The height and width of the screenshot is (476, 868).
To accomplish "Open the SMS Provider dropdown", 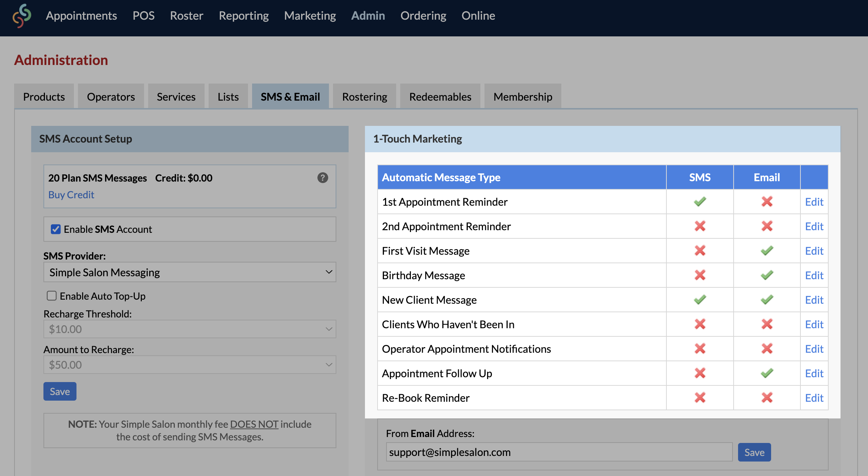I will click(190, 272).
